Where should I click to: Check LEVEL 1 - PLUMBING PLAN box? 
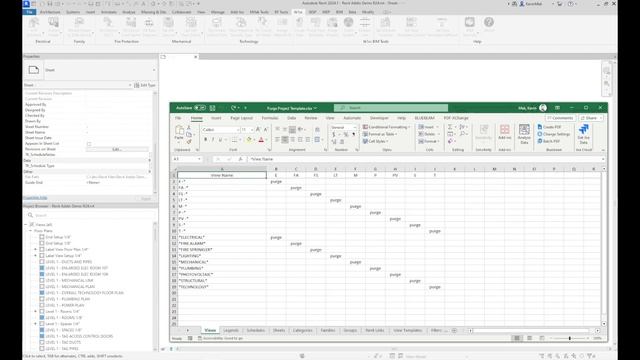42,299
